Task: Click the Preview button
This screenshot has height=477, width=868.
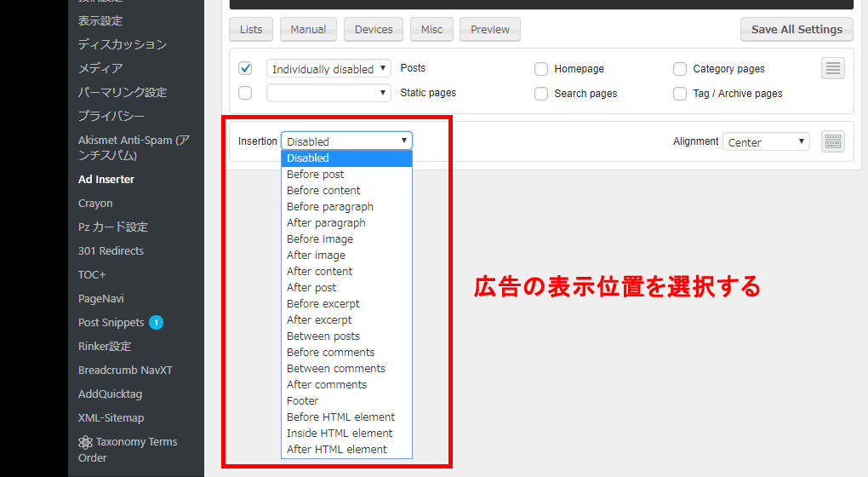Action: [490, 30]
